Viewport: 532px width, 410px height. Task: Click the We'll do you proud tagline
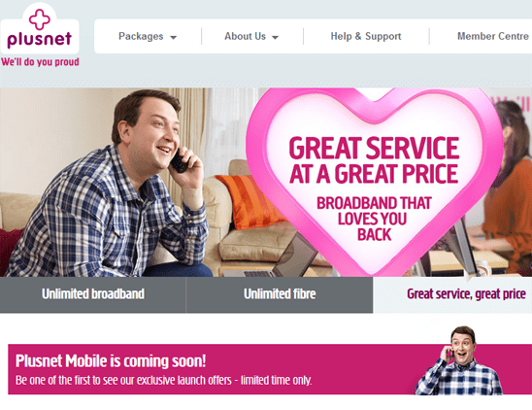click(x=40, y=62)
